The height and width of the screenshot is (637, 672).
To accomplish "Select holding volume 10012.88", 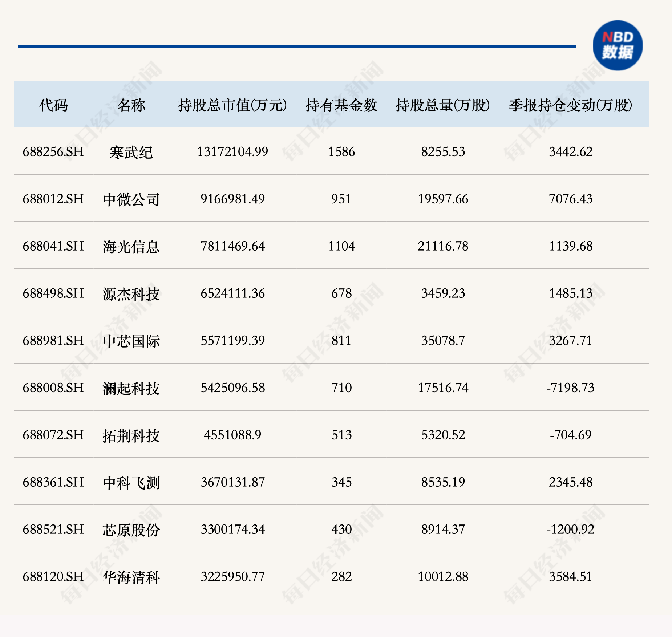I will pos(443,577).
